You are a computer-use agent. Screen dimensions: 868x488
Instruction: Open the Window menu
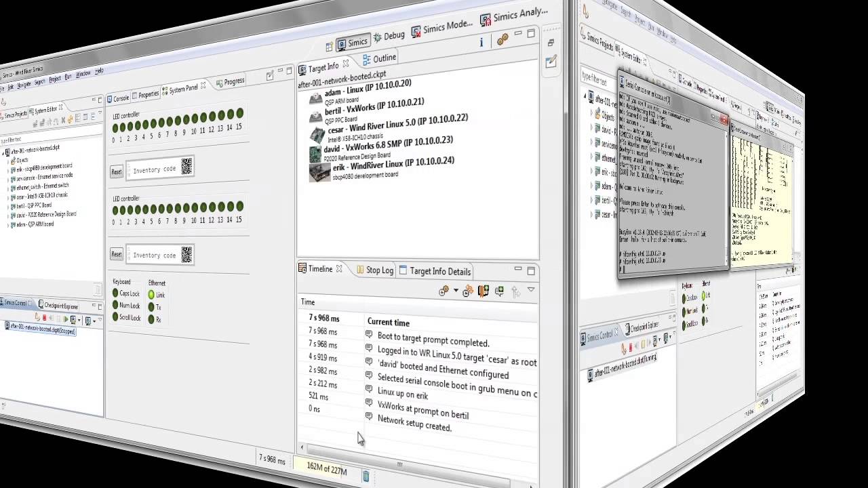coord(83,74)
